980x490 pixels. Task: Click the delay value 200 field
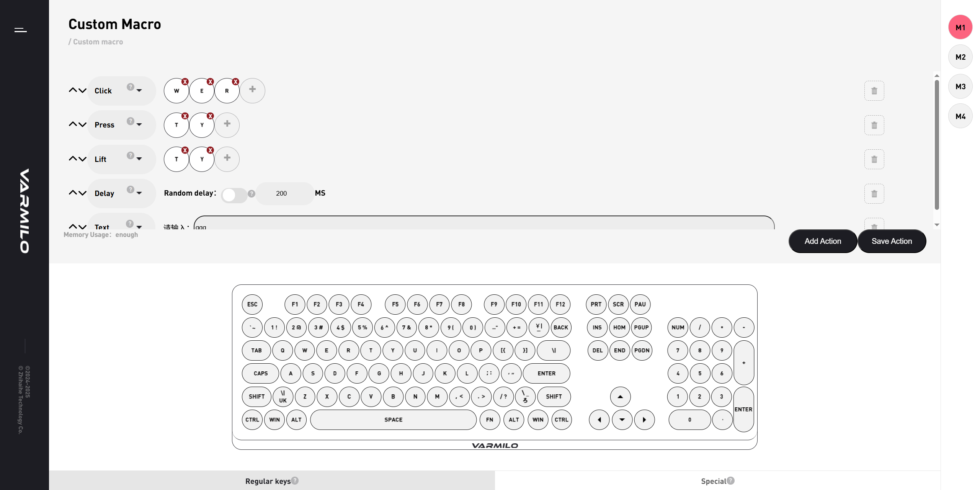282,193
